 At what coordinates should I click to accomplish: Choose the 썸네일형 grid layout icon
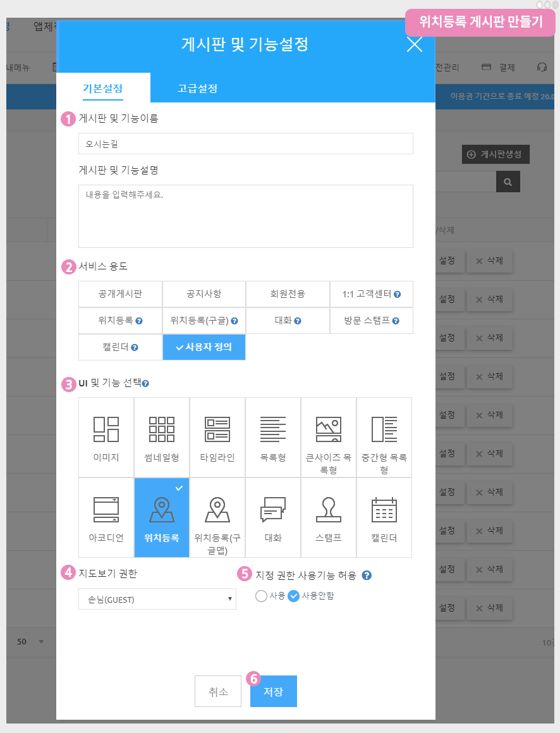pyautogui.click(x=162, y=429)
